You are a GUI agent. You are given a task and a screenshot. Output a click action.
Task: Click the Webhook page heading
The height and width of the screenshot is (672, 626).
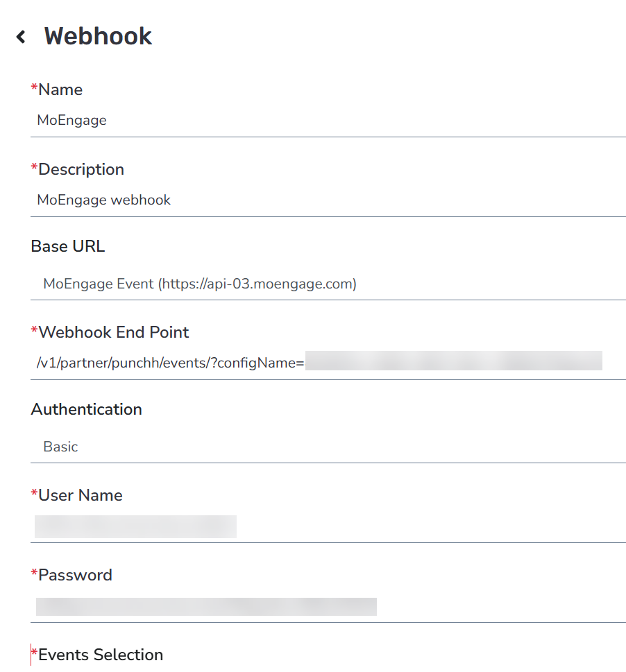pos(98,36)
